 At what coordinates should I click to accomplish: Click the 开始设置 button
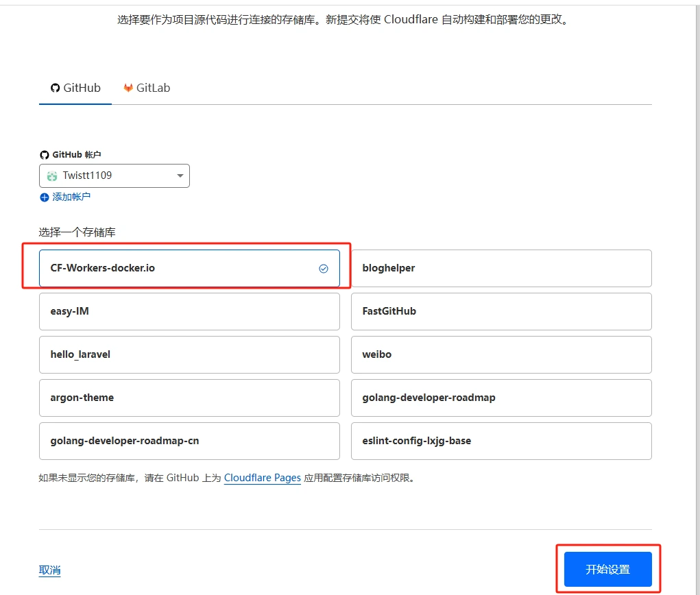pyautogui.click(x=608, y=570)
